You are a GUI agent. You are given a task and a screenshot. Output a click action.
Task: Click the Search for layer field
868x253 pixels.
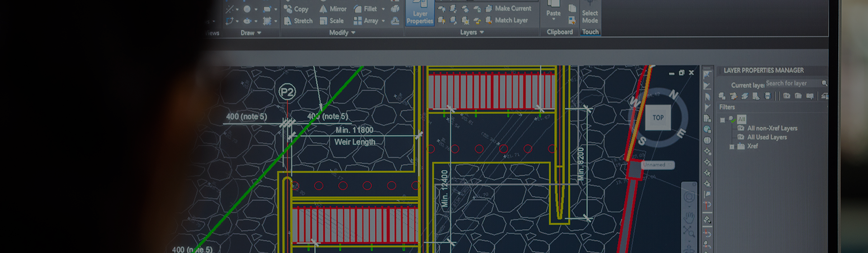click(792, 84)
